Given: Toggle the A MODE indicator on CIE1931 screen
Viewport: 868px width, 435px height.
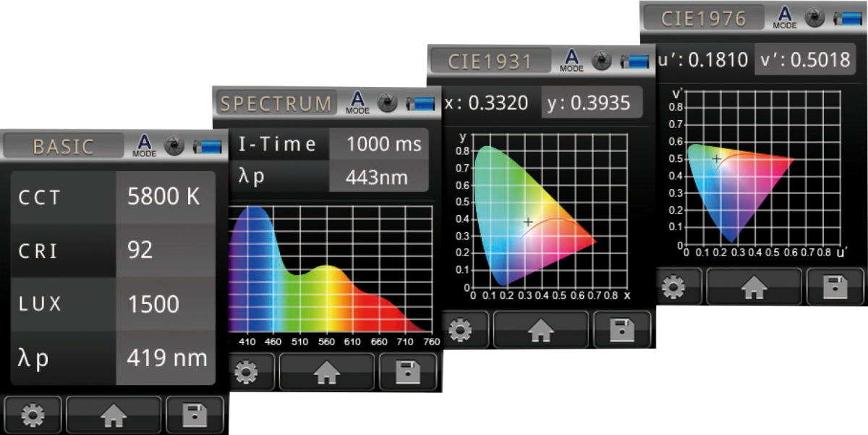Looking at the screenshot, I should 571,60.
